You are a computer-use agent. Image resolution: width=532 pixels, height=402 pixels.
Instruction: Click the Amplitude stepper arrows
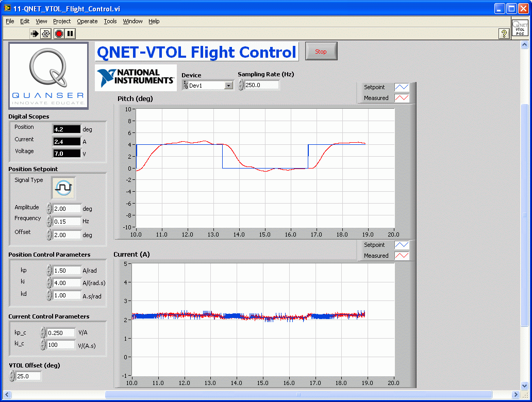(x=49, y=208)
